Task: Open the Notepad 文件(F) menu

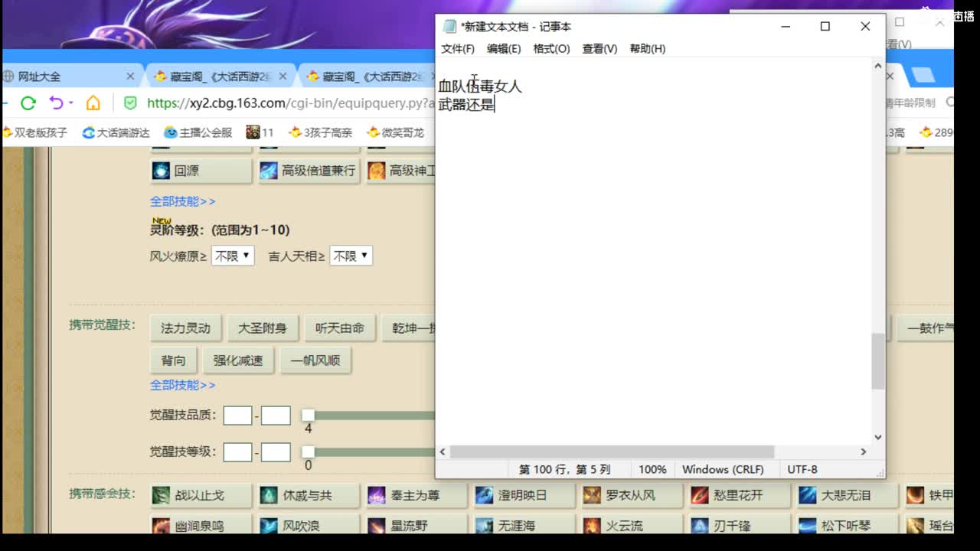Action: click(458, 48)
